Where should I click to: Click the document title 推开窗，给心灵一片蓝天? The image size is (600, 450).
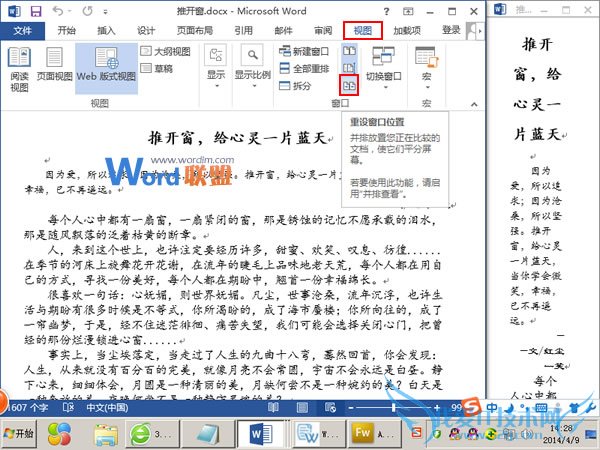pyautogui.click(x=237, y=138)
